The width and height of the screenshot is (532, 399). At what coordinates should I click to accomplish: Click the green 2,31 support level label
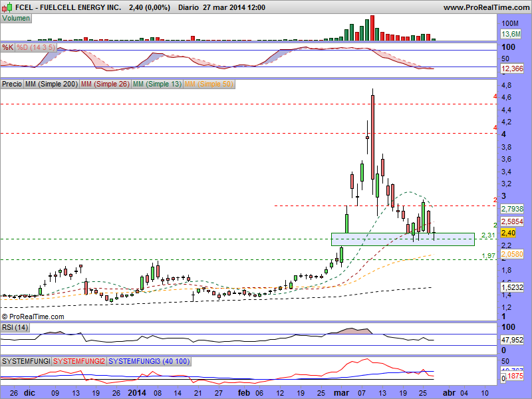488,235
